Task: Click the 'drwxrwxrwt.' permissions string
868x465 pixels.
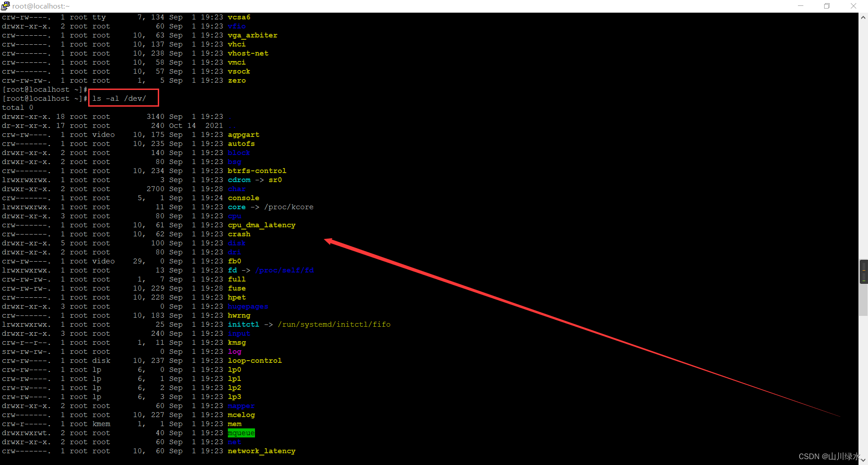Action: pyautogui.click(x=27, y=433)
